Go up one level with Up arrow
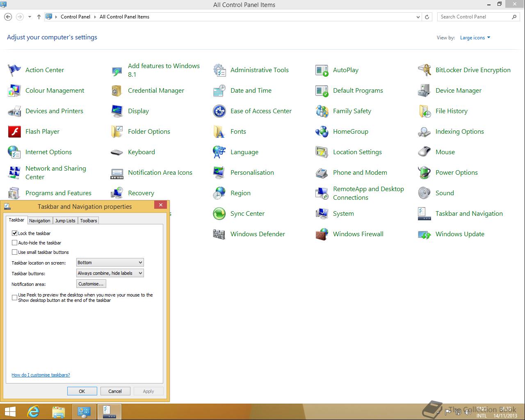 [39, 17]
